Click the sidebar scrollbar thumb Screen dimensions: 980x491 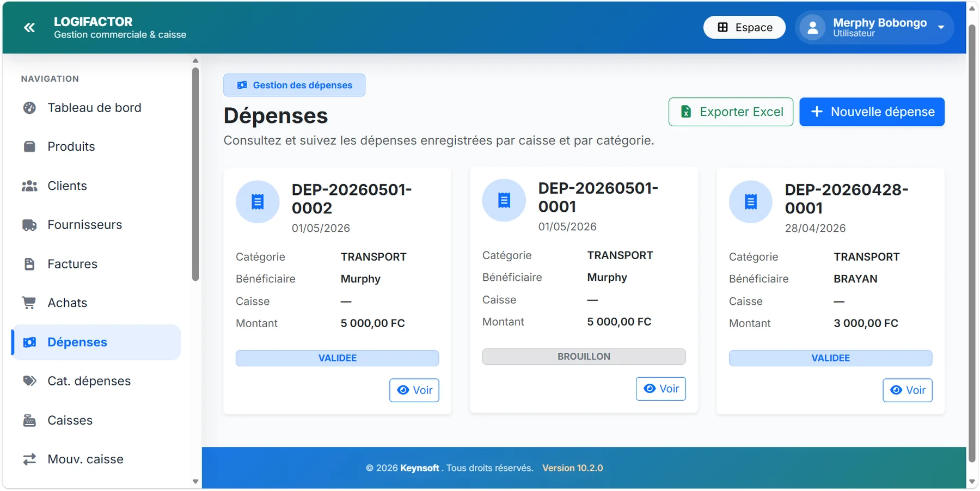tap(195, 174)
